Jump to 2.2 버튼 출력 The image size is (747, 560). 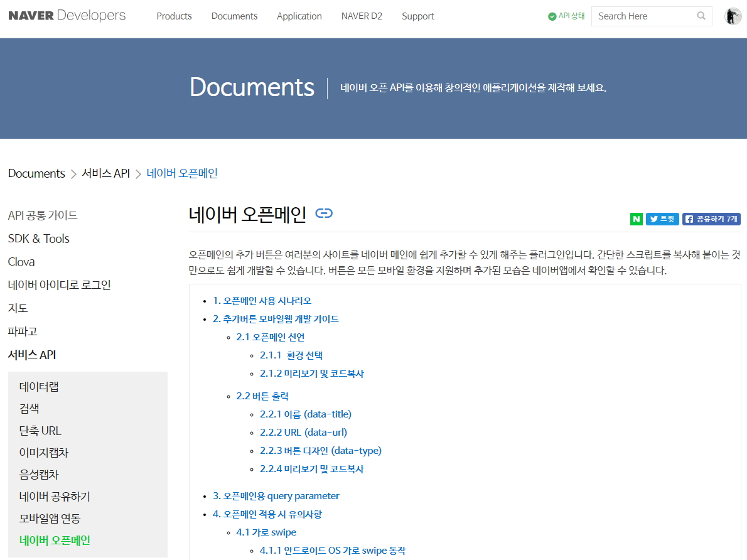coord(262,396)
